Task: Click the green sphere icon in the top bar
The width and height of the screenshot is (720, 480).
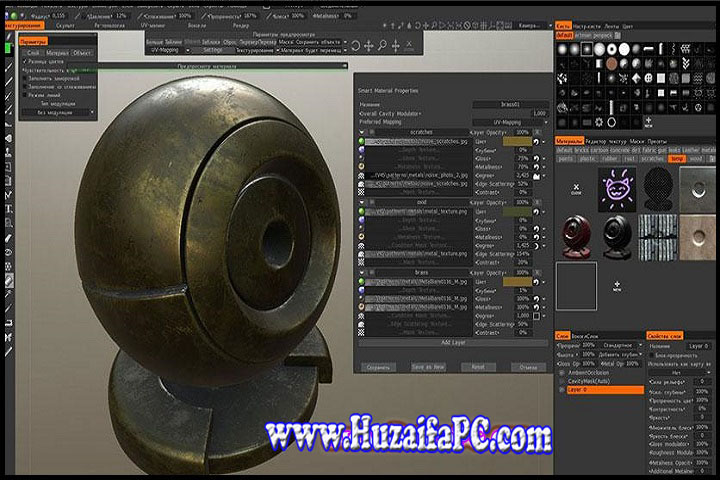Action: tap(14, 16)
